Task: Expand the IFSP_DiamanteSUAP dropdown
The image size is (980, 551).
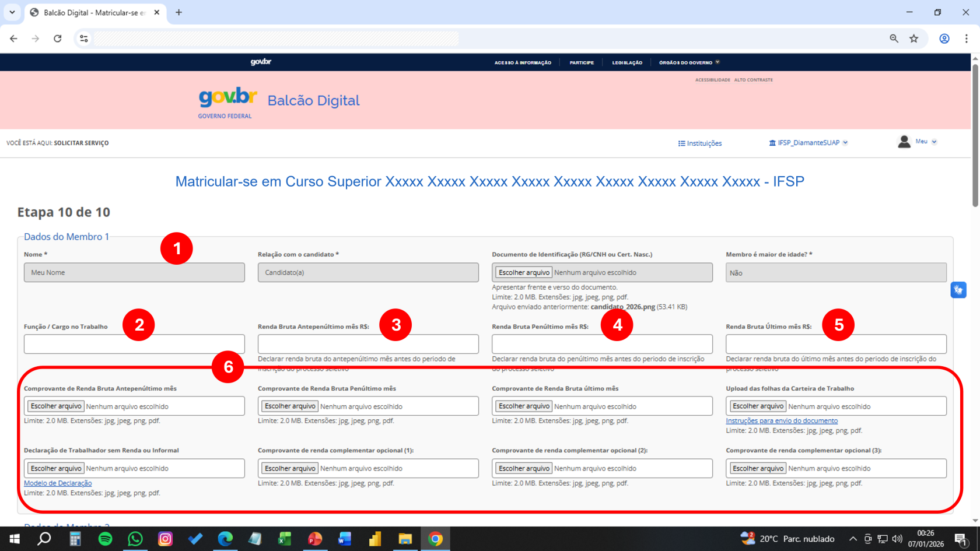Action: point(808,143)
